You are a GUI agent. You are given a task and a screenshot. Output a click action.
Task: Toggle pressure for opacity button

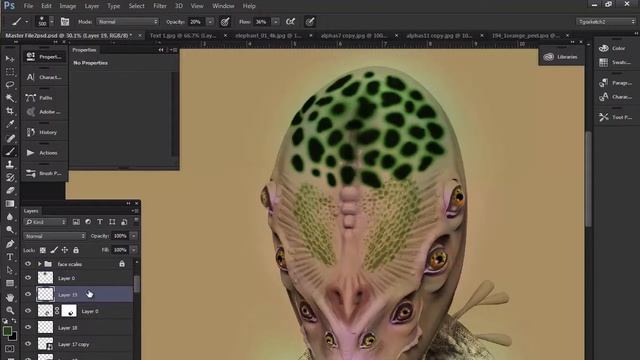coord(225,22)
